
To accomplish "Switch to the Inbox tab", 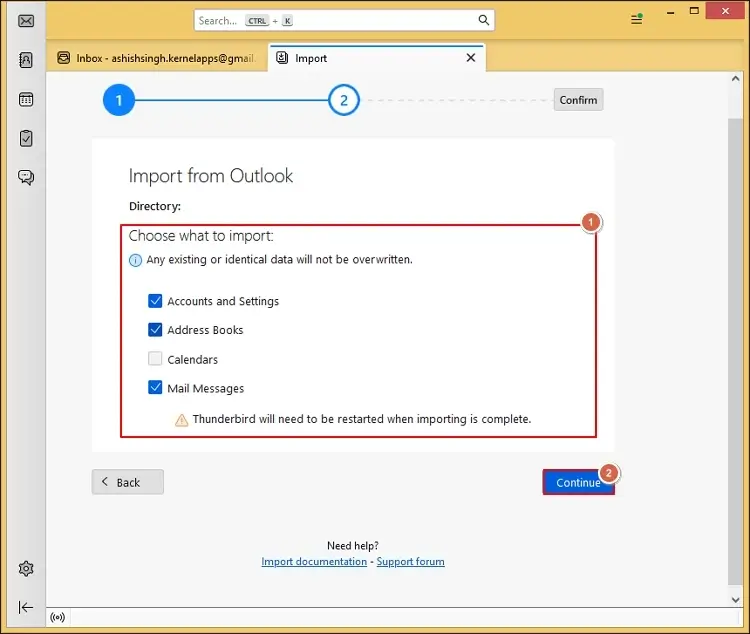I will [157, 58].
